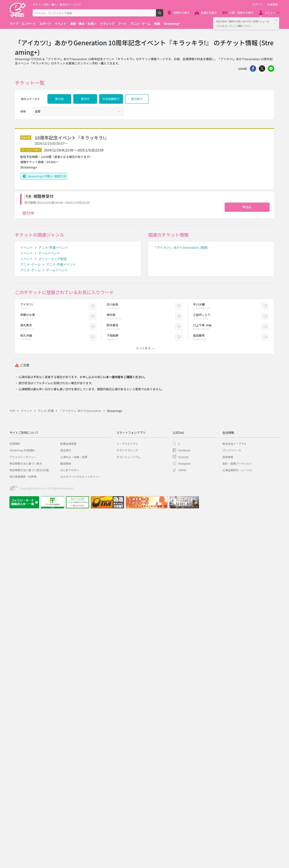The image size is (289, 868).
Task: Share the page on LINE
Action: [271, 69]
